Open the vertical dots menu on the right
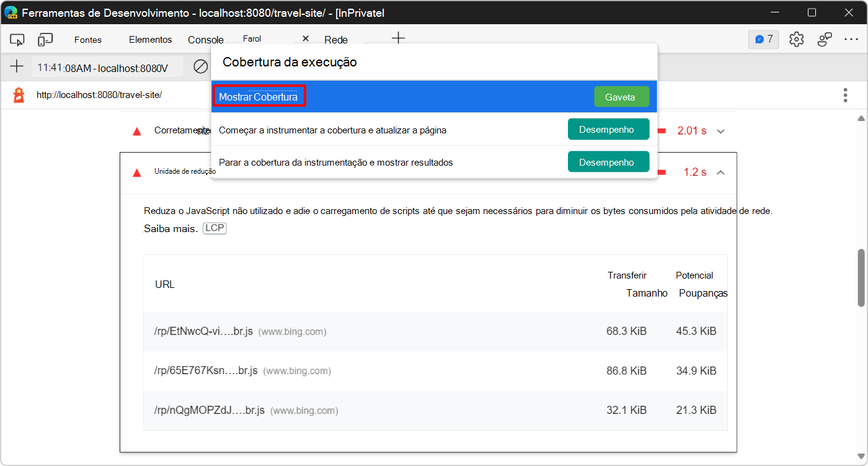The height and width of the screenshot is (466, 868). 845,94
